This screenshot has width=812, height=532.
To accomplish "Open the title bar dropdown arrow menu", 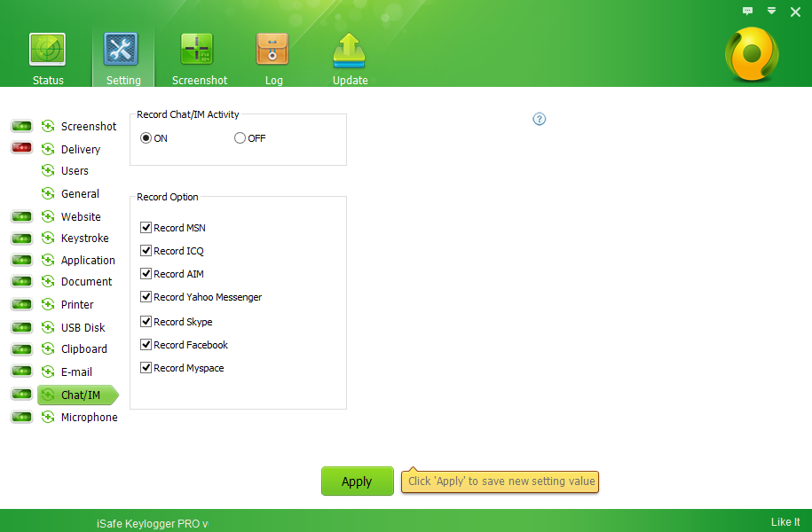I will [x=771, y=12].
